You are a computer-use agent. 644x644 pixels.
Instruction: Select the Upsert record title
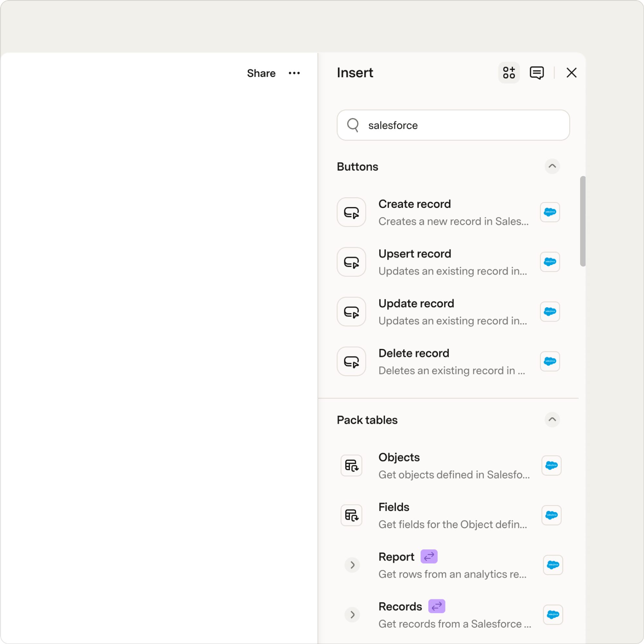(x=415, y=254)
